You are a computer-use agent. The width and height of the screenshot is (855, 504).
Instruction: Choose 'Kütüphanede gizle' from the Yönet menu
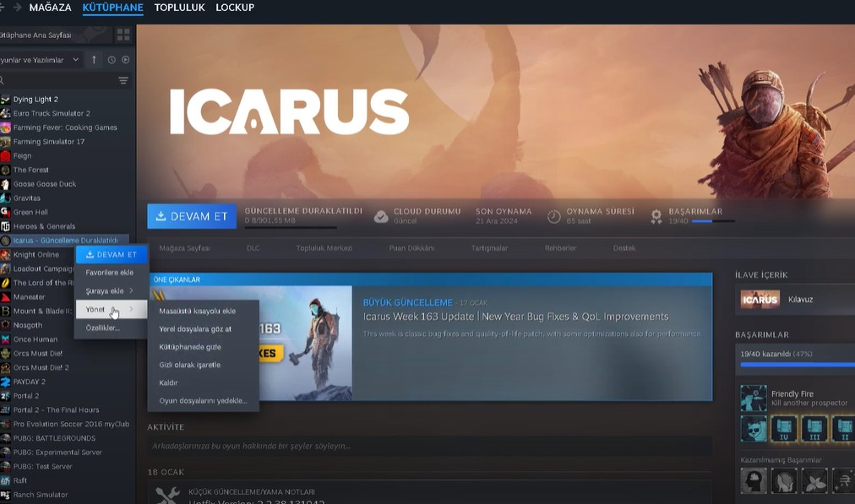192,346
